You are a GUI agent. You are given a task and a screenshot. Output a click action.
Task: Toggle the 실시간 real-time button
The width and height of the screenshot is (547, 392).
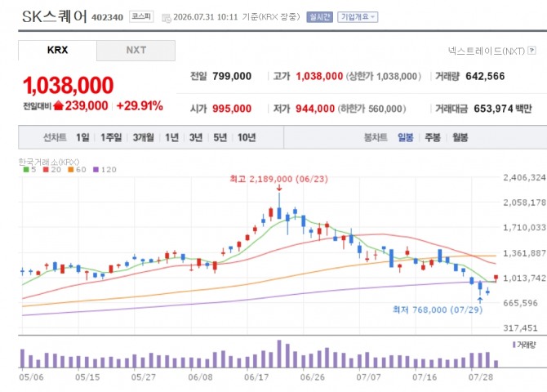click(319, 17)
